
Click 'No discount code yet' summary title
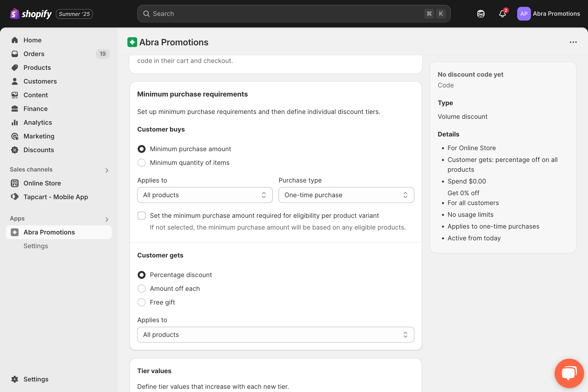pos(470,74)
